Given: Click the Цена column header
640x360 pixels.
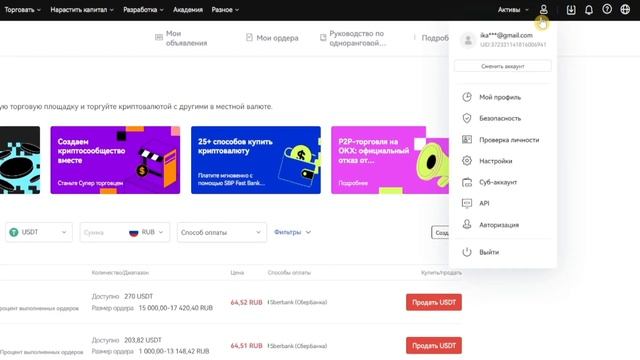Looking at the screenshot, I should point(237,273).
